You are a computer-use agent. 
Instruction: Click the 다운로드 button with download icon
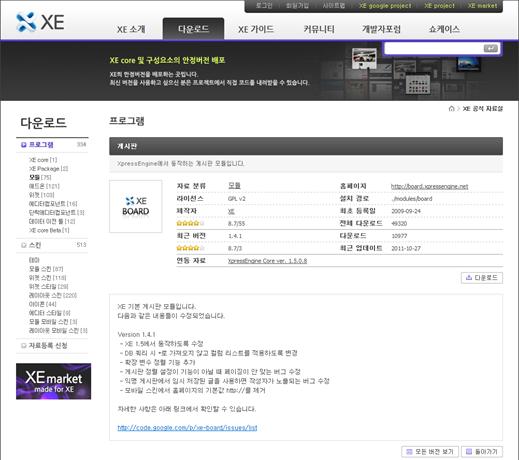pos(482,278)
